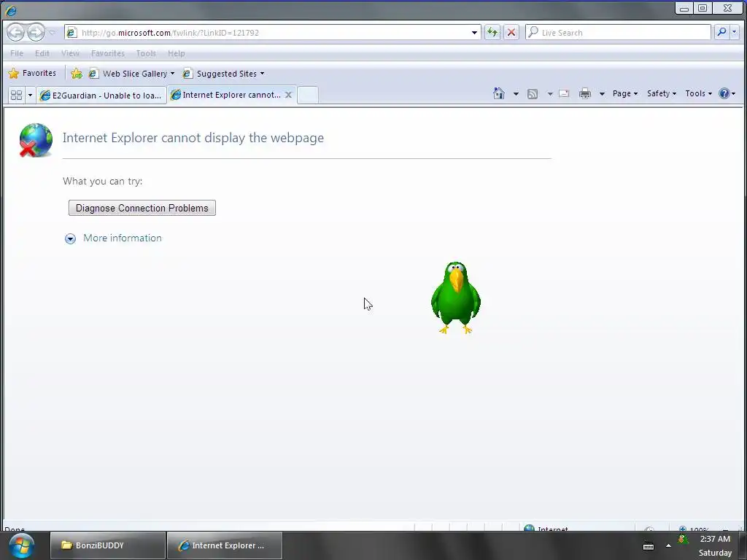Open the View menu
The image size is (747, 560).
[70, 53]
